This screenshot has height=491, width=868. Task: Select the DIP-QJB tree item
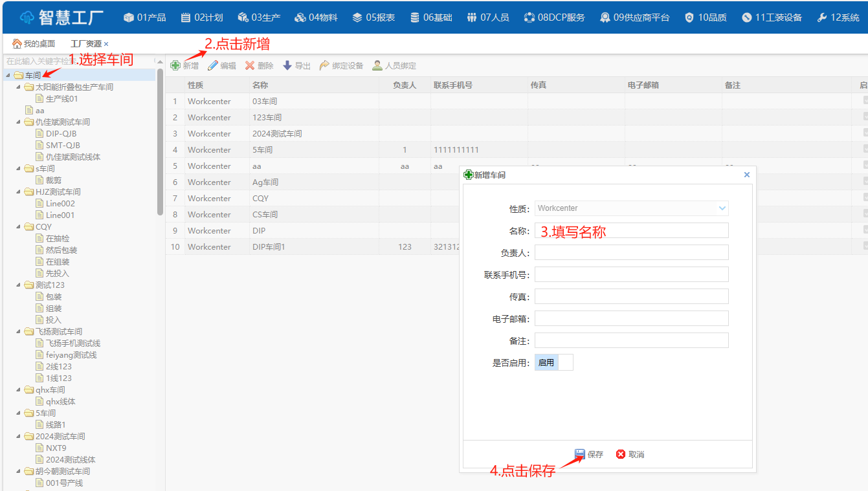pyautogui.click(x=61, y=133)
